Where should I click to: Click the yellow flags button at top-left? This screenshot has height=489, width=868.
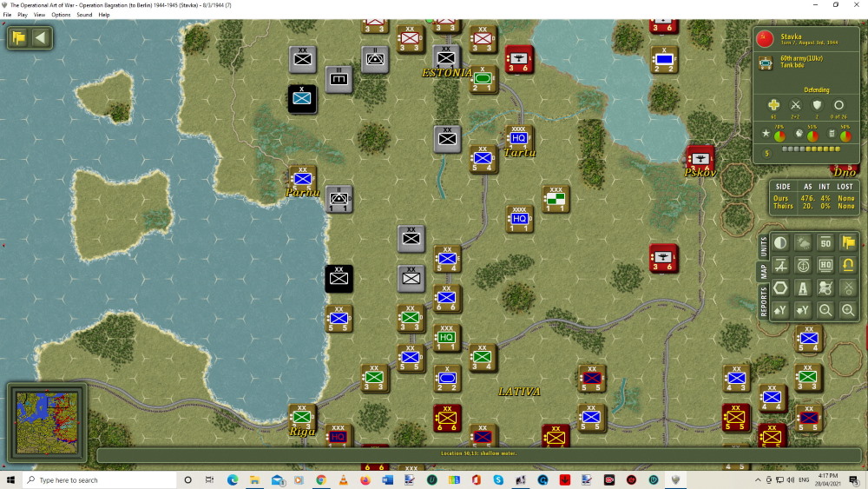[x=19, y=37]
